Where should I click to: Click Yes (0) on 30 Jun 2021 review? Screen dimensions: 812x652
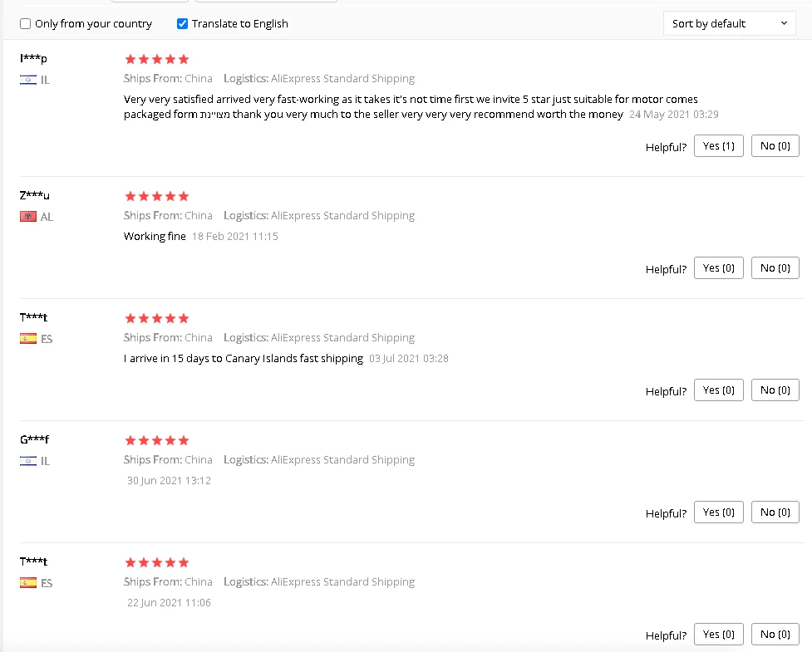click(x=718, y=512)
